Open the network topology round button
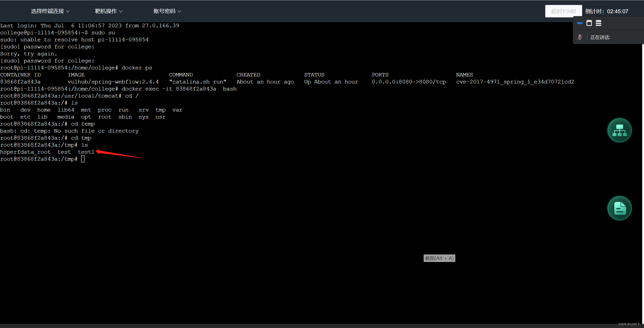 click(619, 130)
